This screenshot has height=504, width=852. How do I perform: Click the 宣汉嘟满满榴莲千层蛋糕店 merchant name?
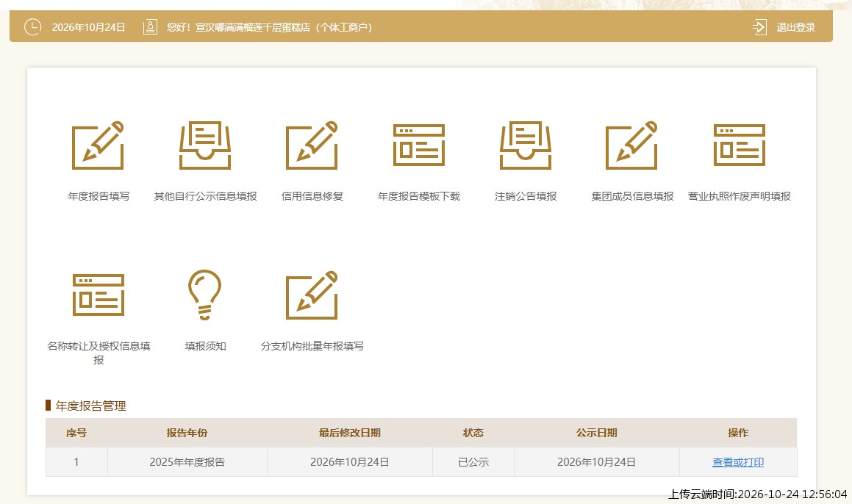[x=253, y=27]
